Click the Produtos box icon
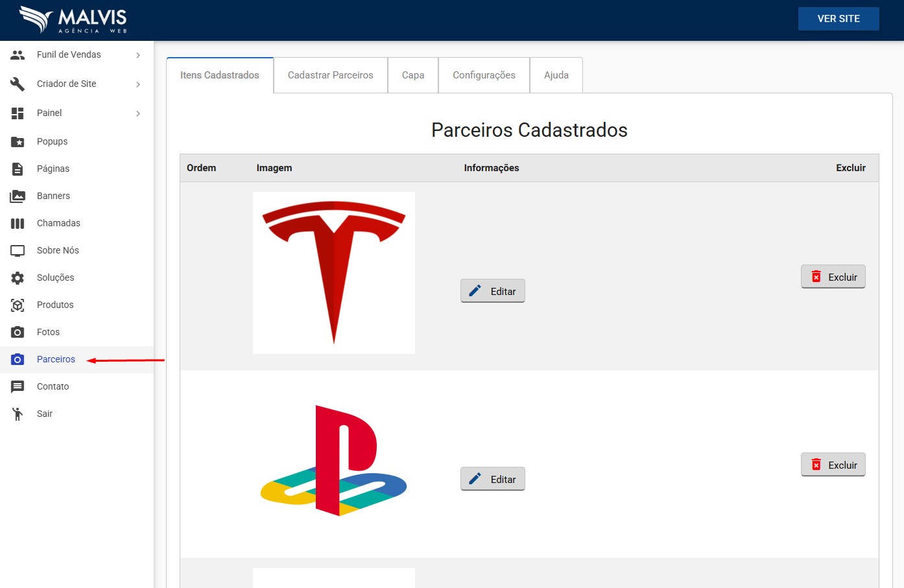This screenshot has height=588, width=904. point(18,305)
